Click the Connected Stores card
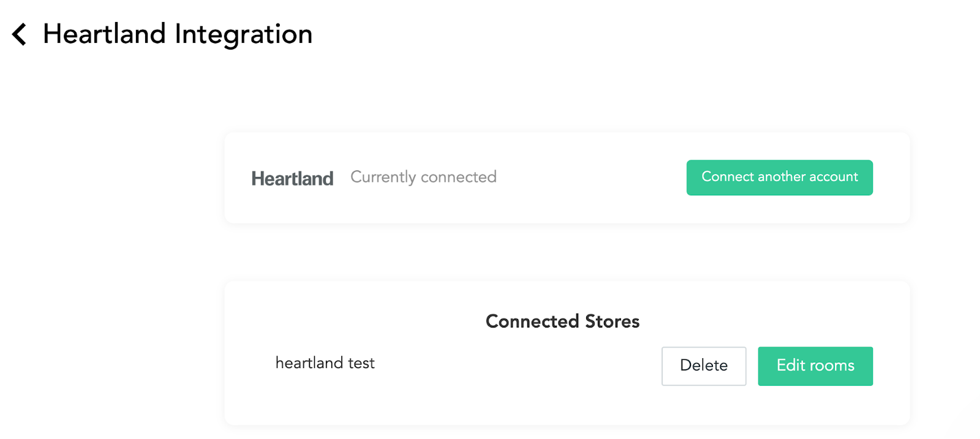 click(x=567, y=352)
